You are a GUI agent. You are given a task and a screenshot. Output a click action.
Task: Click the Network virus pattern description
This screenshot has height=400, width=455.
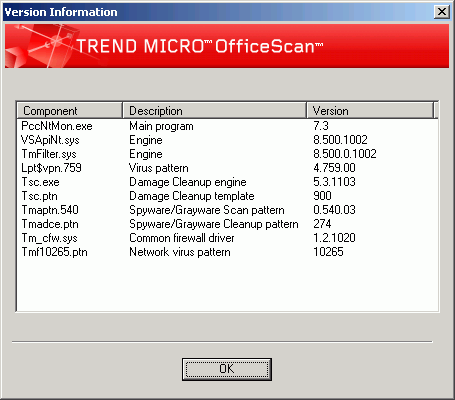pyautogui.click(x=180, y=252)
